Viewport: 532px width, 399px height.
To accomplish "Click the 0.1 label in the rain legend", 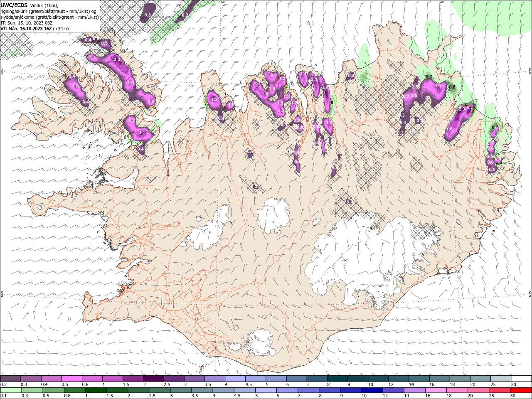I will click(3, 396).
